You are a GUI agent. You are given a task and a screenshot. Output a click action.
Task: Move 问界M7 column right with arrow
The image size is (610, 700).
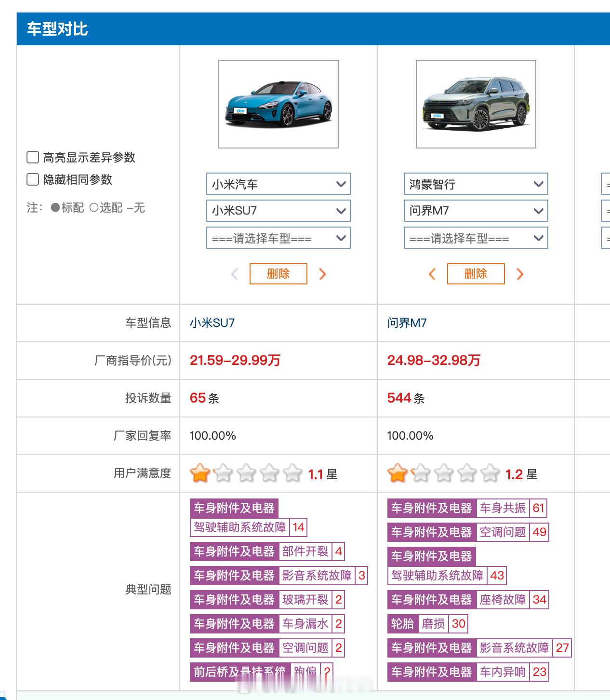(520, 274)
